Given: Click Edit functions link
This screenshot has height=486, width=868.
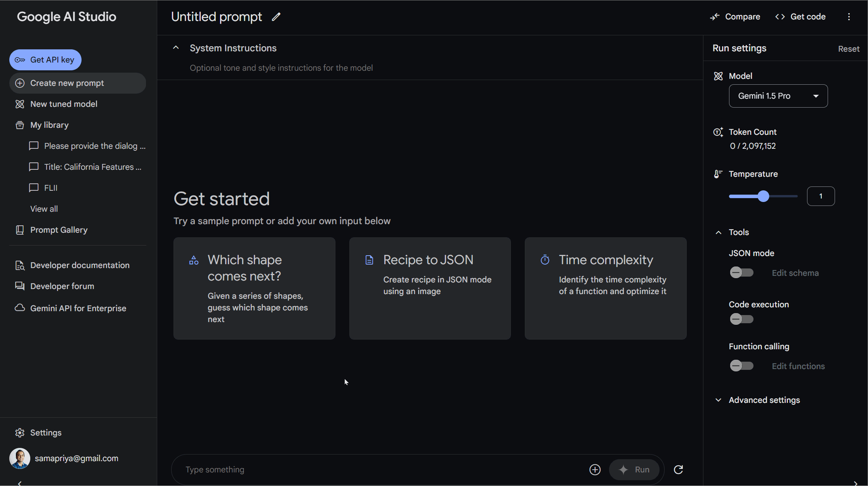Looking at the screenshot, I should (798, 366).
